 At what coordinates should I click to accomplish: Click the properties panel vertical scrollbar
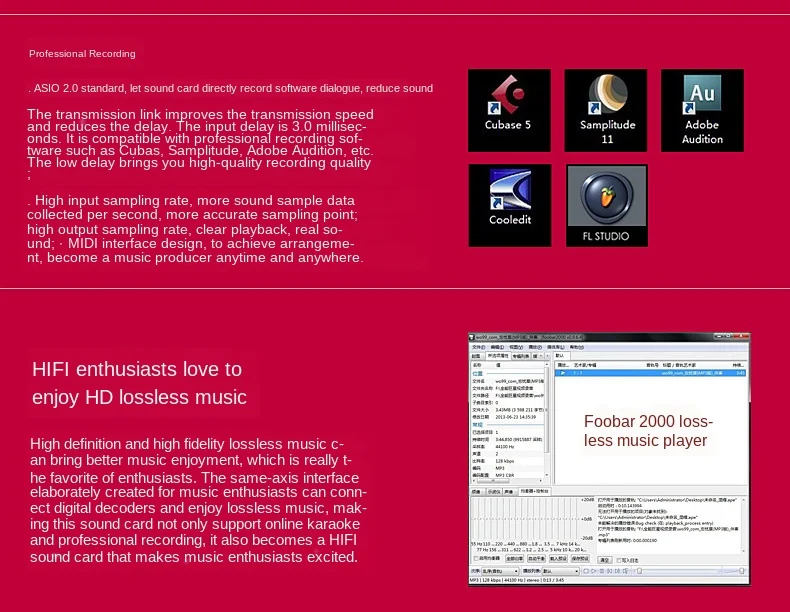(x=547, y=421)
